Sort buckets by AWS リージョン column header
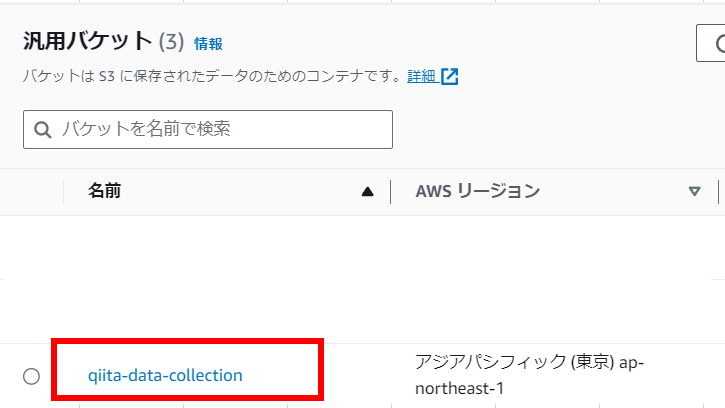The width and height of the screenshot is (725, 408). [x=477, y=191]
